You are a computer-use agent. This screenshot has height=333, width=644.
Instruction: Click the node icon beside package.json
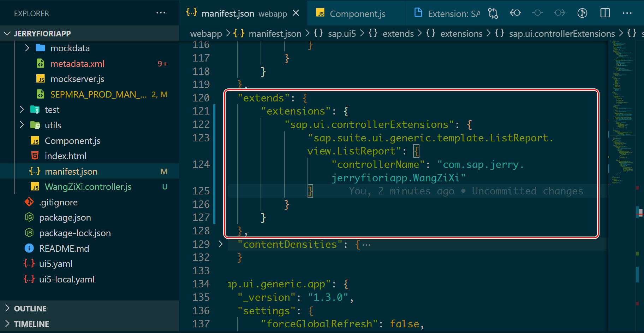point(29,217)
